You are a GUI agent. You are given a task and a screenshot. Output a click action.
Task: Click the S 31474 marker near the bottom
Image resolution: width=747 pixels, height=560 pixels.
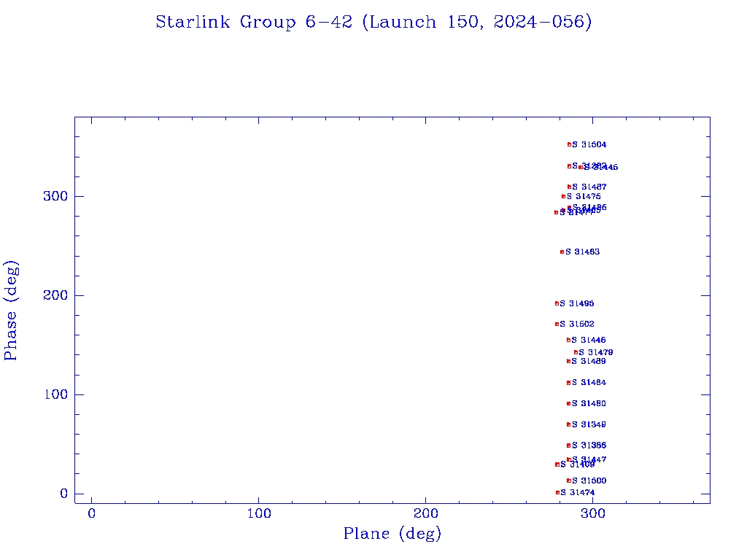[x=557, y=493]
